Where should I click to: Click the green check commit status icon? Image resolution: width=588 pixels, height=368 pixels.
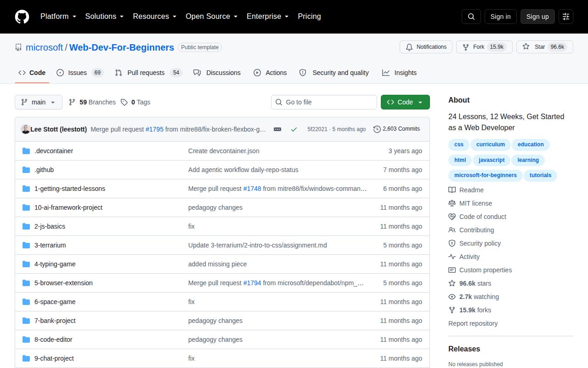[x=294, y=129]
